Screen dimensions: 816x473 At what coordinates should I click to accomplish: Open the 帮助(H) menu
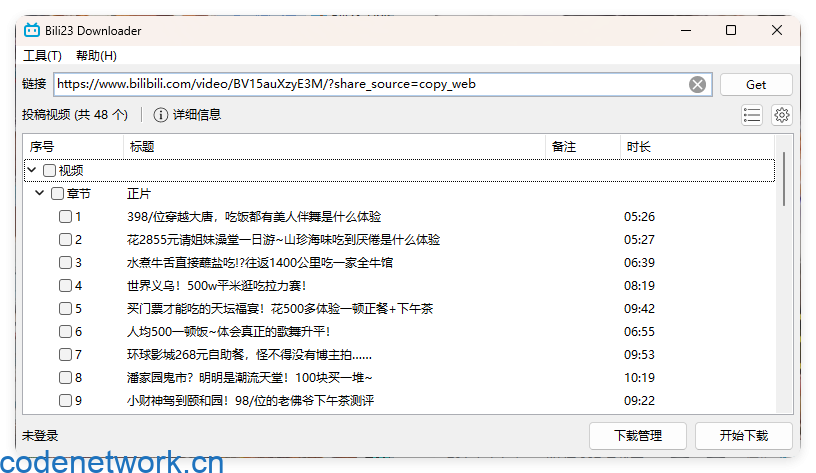[96, 56]
